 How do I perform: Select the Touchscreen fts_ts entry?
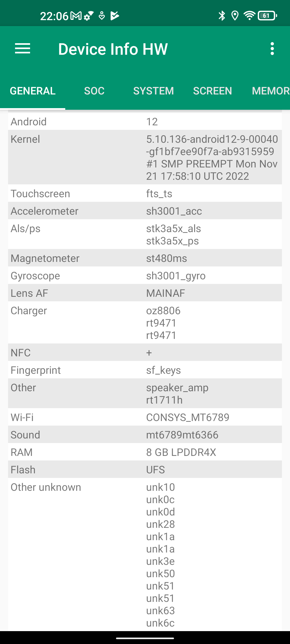[145, 193]
